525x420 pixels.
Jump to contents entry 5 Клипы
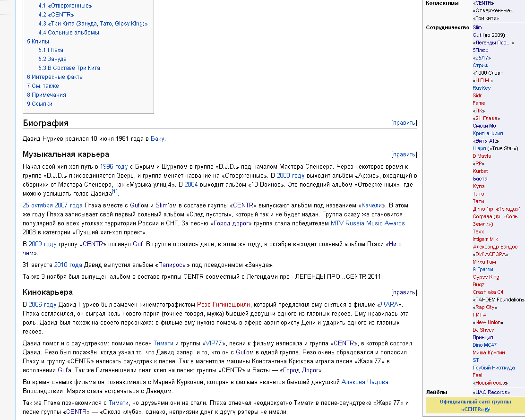(x=38, y=42)
